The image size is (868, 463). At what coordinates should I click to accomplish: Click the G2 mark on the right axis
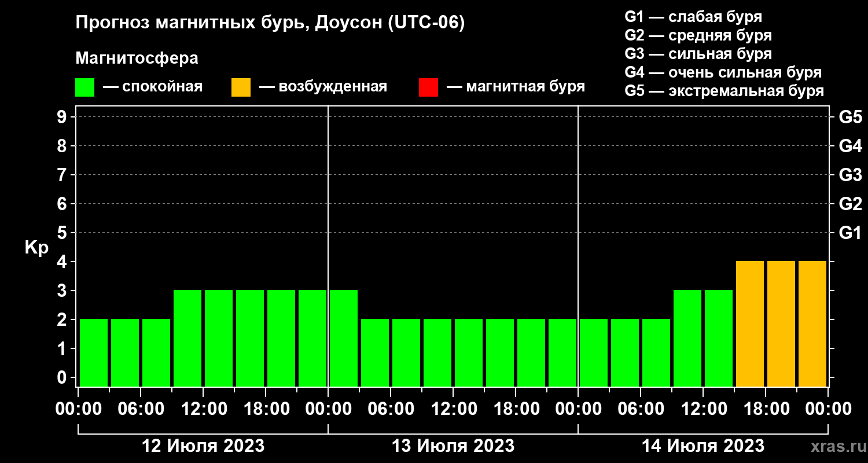850,204
